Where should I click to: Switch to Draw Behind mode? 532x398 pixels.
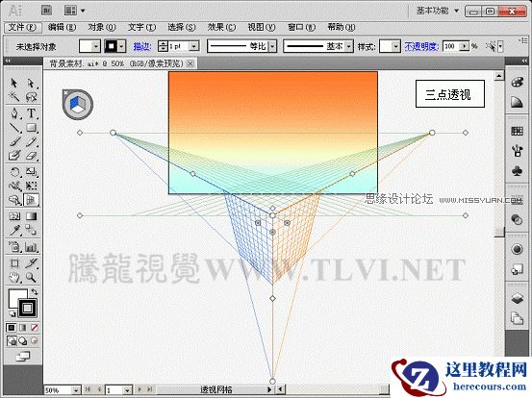click(23, 340)
